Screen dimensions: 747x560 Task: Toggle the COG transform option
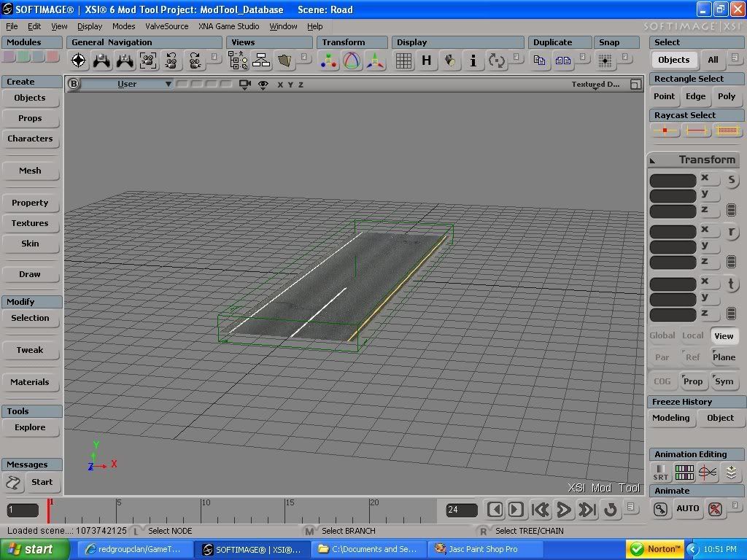[x=662, y=381]
